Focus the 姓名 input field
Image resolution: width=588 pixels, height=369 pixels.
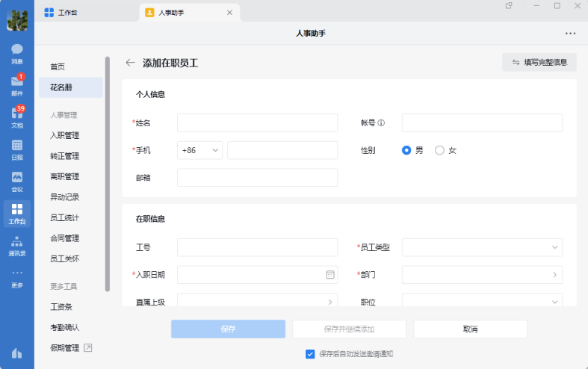(x=258, y=123)
